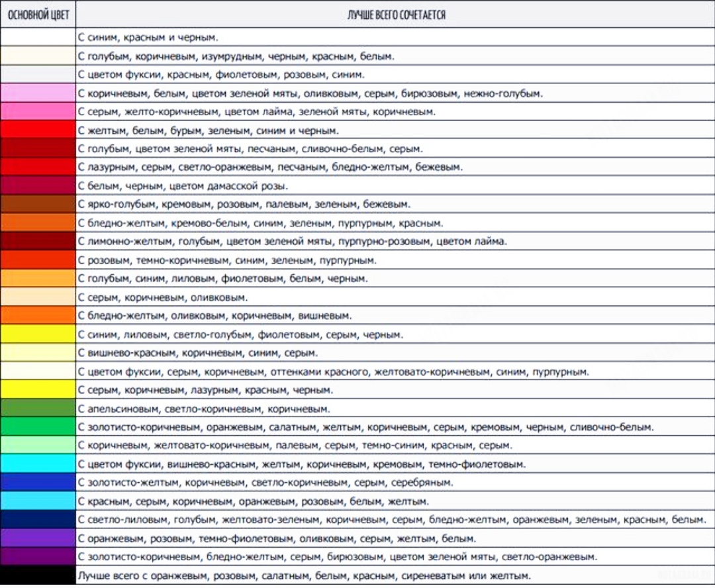Select the sky blue swatch beside 'С красным, серым, коричневым'
This screenshot has height=588, width=715.
[38, 501]
